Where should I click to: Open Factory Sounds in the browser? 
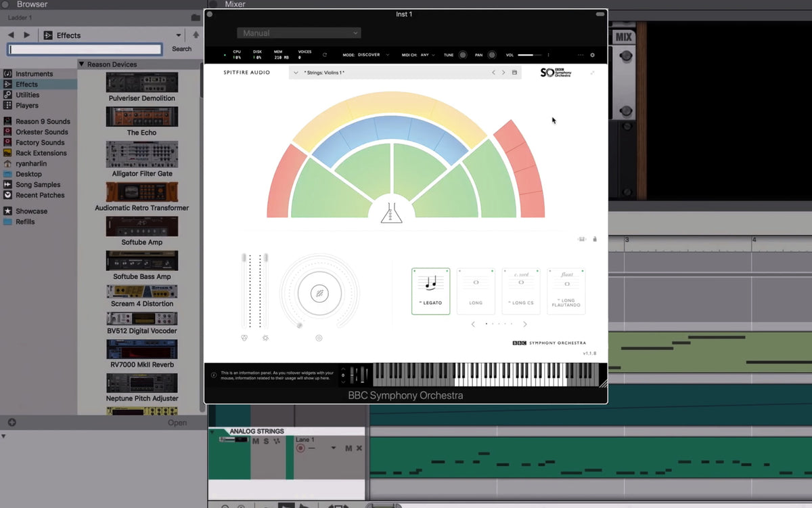[40, 143]
